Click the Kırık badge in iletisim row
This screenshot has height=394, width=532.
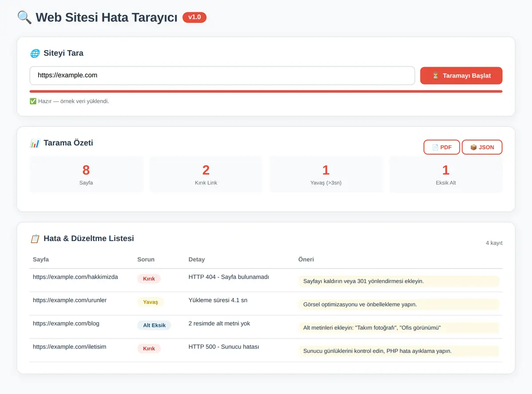149,348
